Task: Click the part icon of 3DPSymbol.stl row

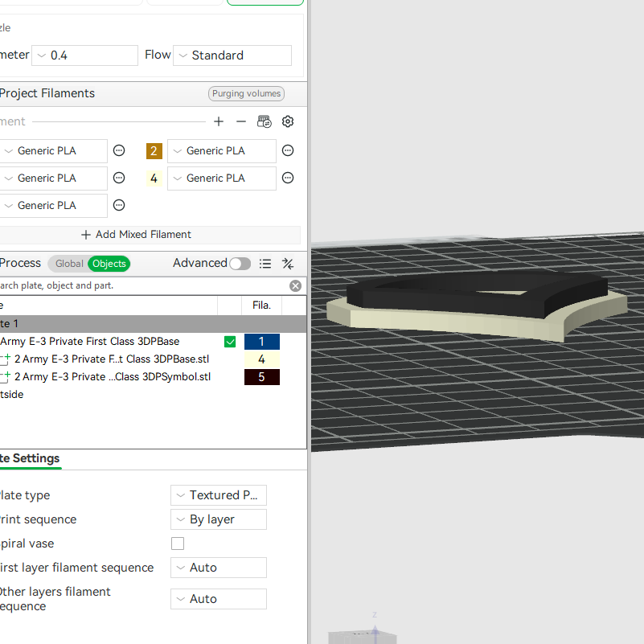Action: 6,377
